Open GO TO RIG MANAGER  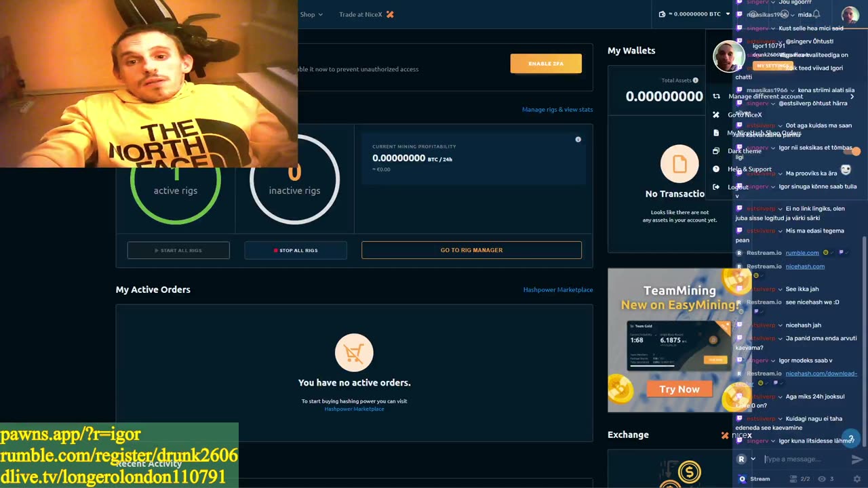[471, 250]
